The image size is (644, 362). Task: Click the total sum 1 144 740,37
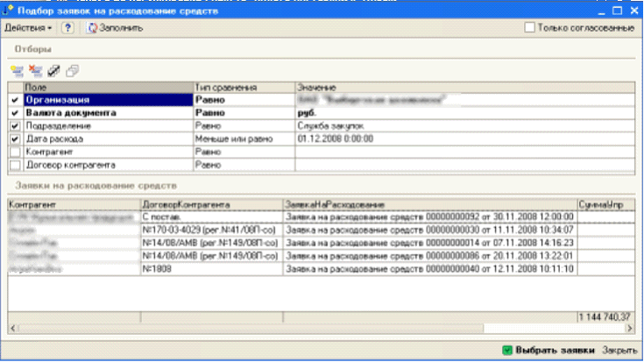605,317
